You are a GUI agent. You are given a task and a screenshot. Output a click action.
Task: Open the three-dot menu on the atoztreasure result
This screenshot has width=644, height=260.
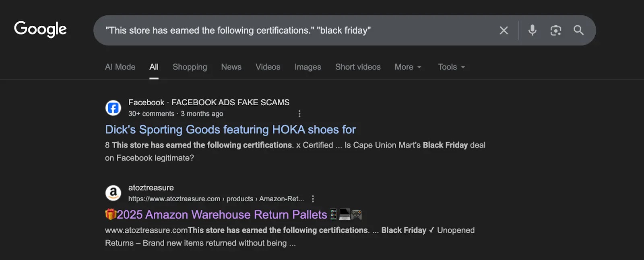click(x=313, y=199)
